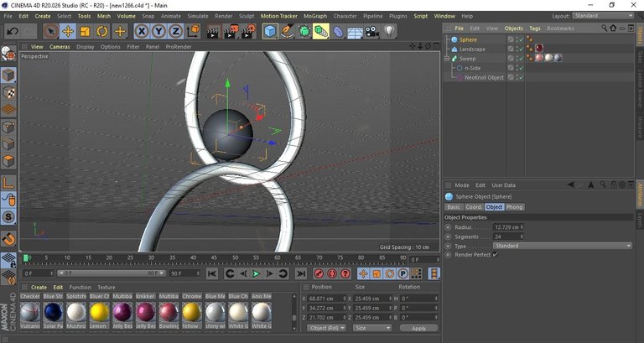Click the Autokeying red button

click(x=332, y=273)
